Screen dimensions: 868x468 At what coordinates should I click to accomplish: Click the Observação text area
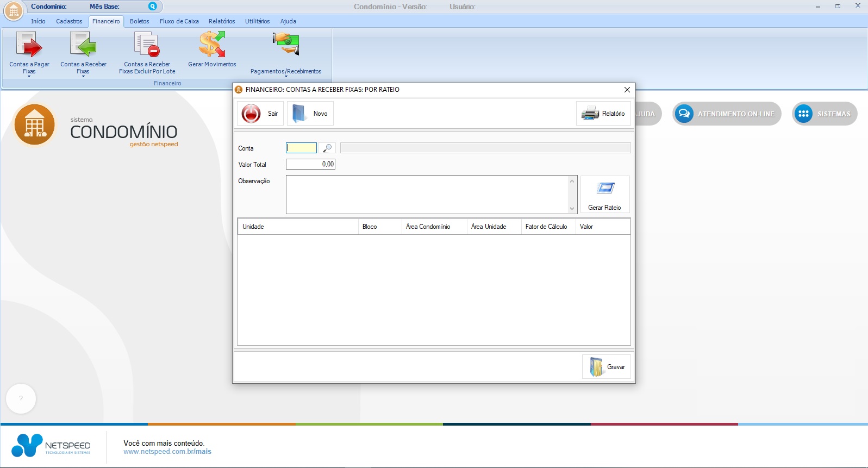pos(427,195)
